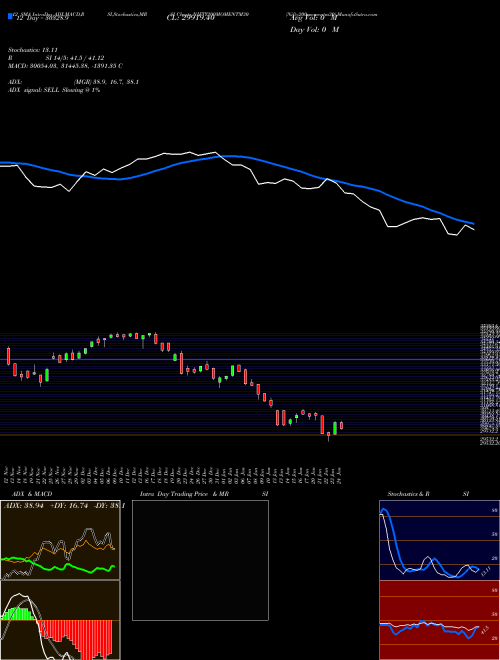Click the 'Avg Vol: 0 M' label
Image resolution: width=500 pixels, height=660 pixels.
pyautogui.click(x=314, y=18)
